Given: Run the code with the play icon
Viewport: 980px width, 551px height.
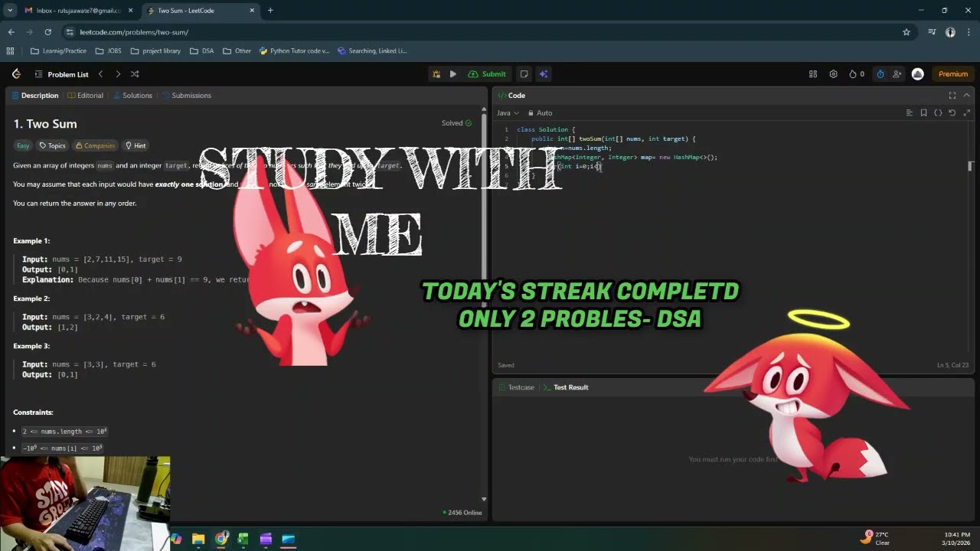Looking at the screenshot, I should click(x=453, y=74).
